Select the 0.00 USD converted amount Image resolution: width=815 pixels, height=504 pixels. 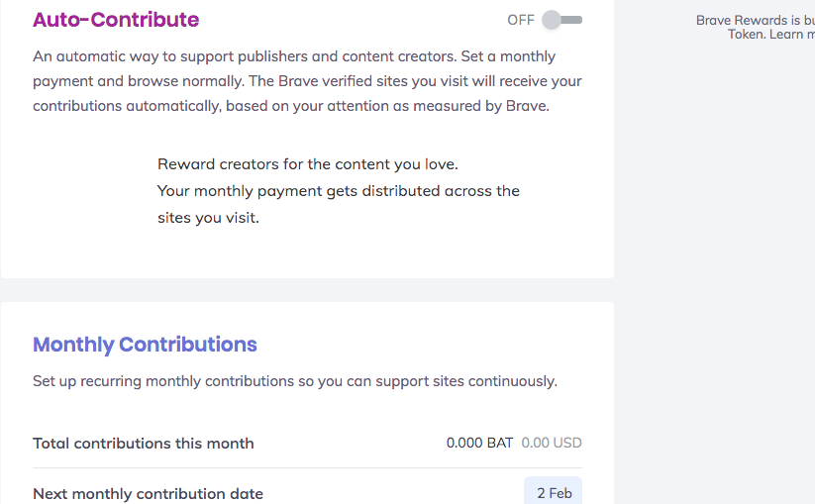(552, 443)
